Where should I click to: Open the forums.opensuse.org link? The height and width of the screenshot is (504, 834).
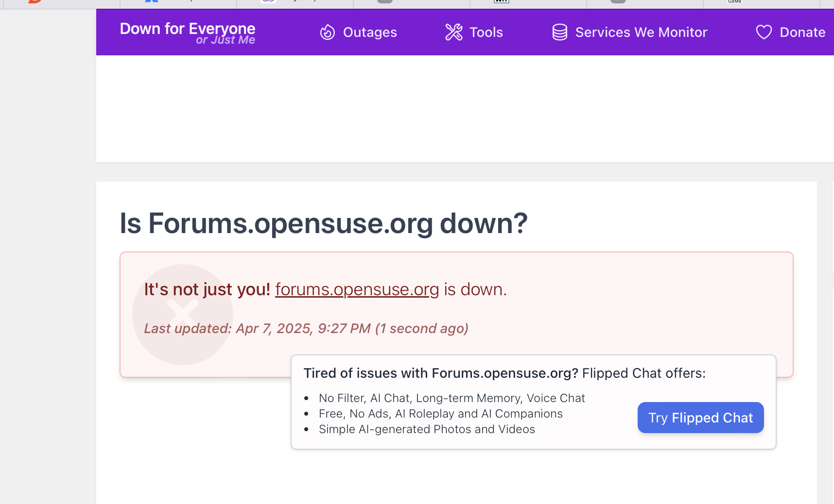pyautogui.click(x=357, y=289)
